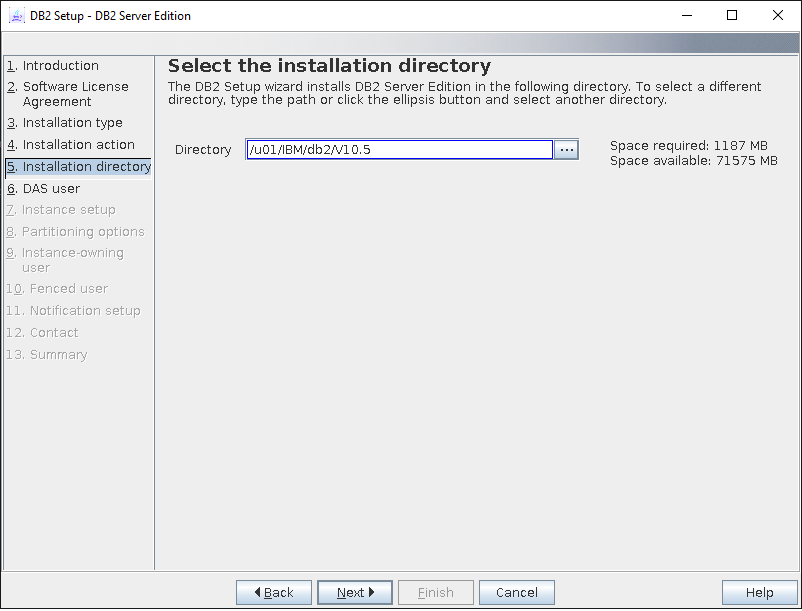Click inside the Directory path field

click(x=398, y=150)
